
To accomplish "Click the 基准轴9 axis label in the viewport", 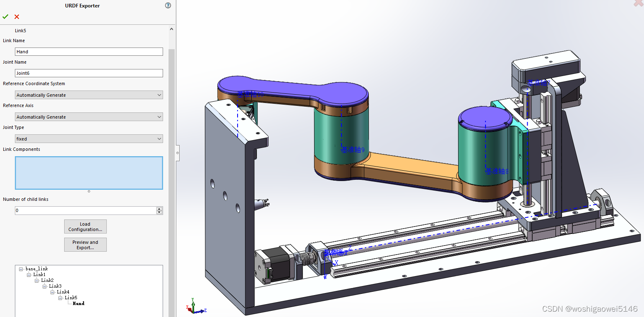I will pos(353,150).
